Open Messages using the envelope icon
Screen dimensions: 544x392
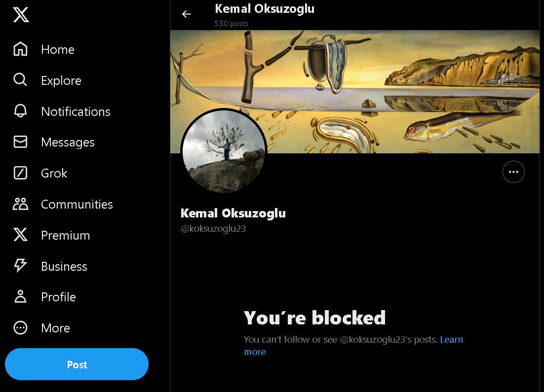coord(20,142)
